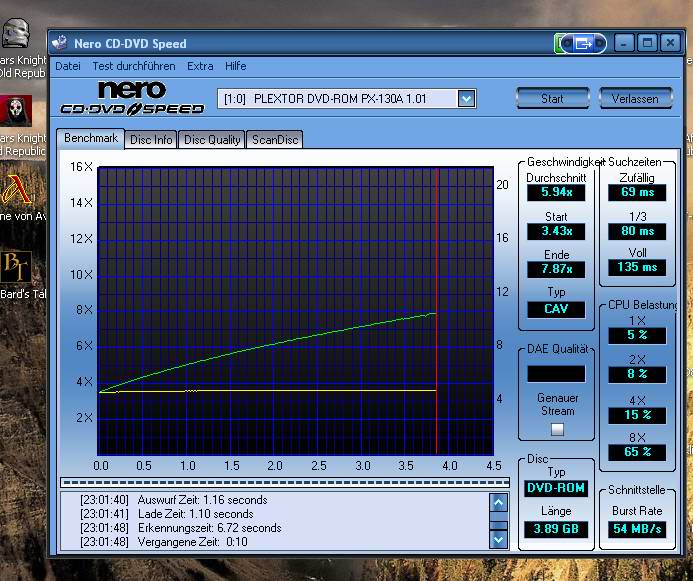Open the Extra menu
The width and height of the screenshot is (693, 581).
(x=200, y=66)
